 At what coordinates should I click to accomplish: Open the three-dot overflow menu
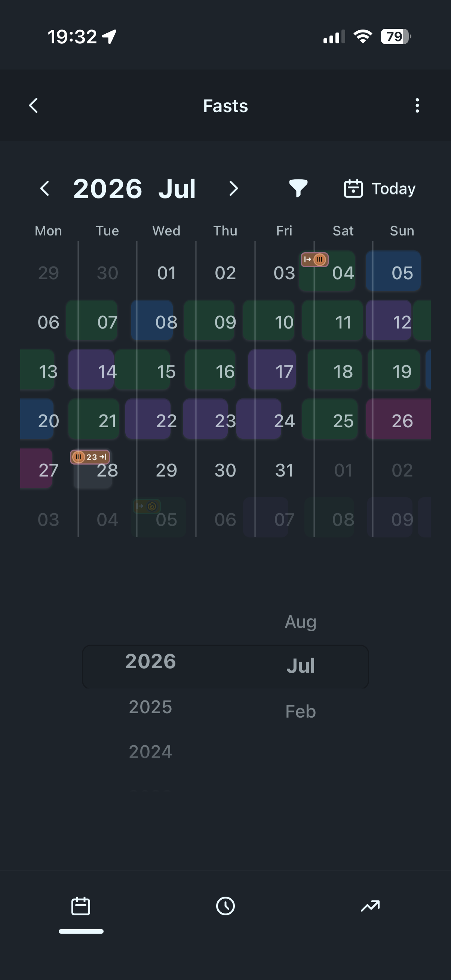(x=417, y=105)
